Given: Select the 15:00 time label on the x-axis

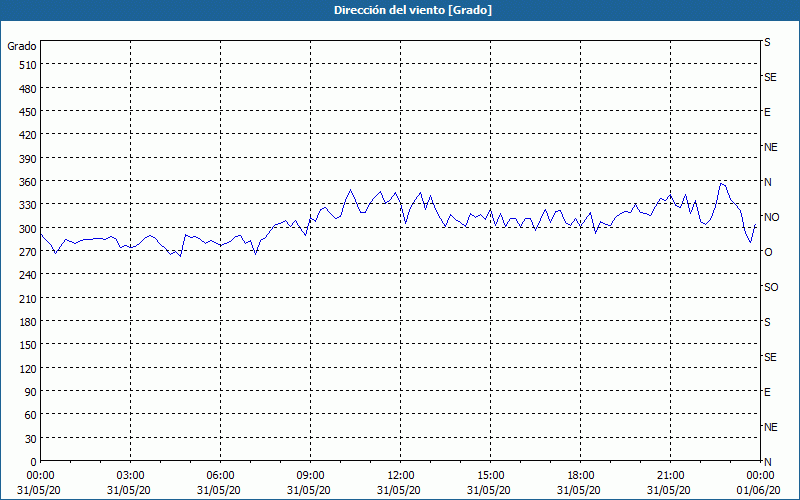Looking at the screenshot, I should [x=490, y=475].
